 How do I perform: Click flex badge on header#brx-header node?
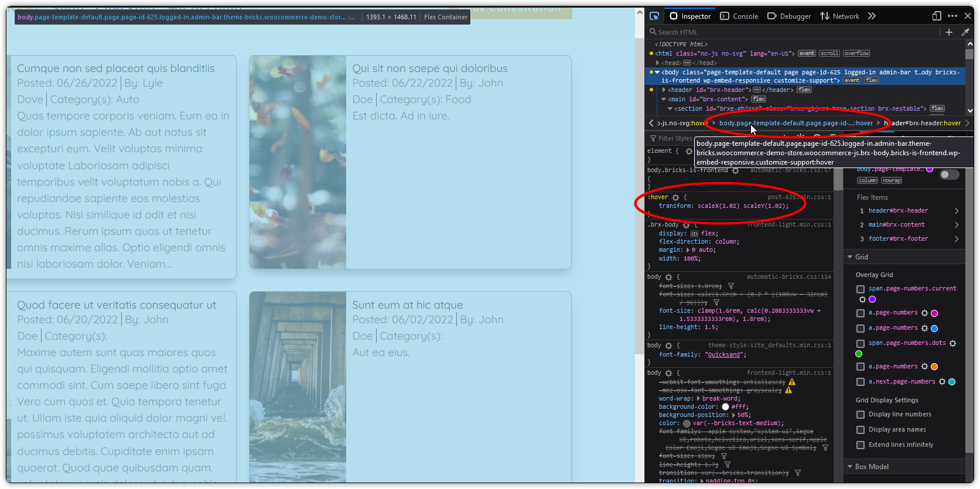pos(804,90)
